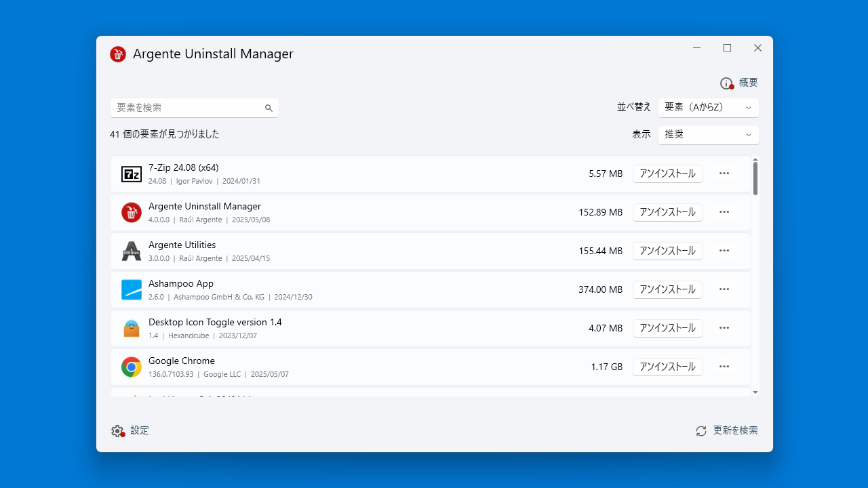Click the 5.57 MB size value
Image resolution: width=868 pixels, height=488 pixels.
click(x=606, y=174)
